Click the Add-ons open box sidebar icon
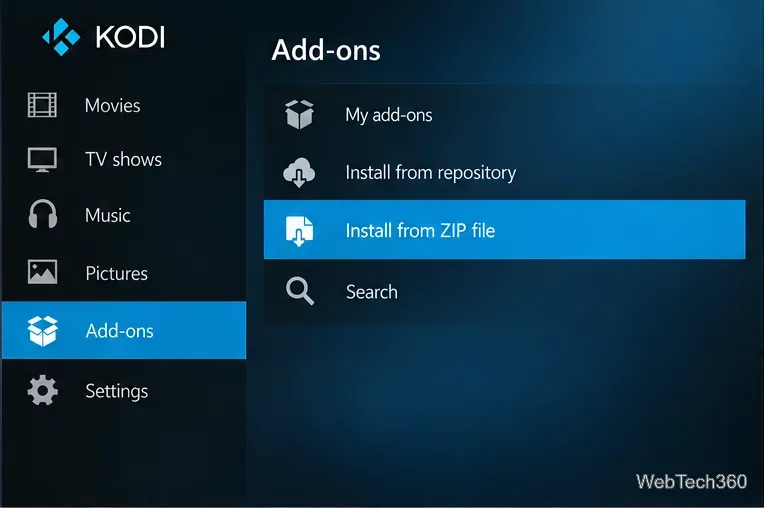The image size is (764, 508). pos(43,331)
